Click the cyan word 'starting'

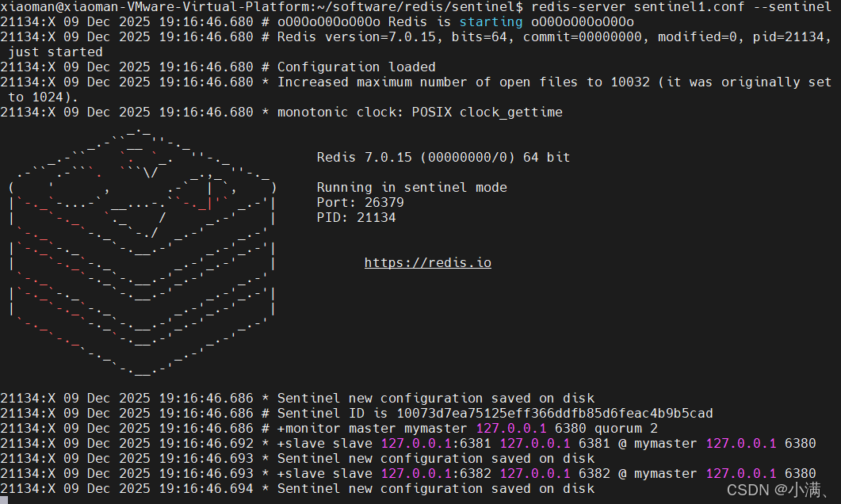(x=491, y=22)
